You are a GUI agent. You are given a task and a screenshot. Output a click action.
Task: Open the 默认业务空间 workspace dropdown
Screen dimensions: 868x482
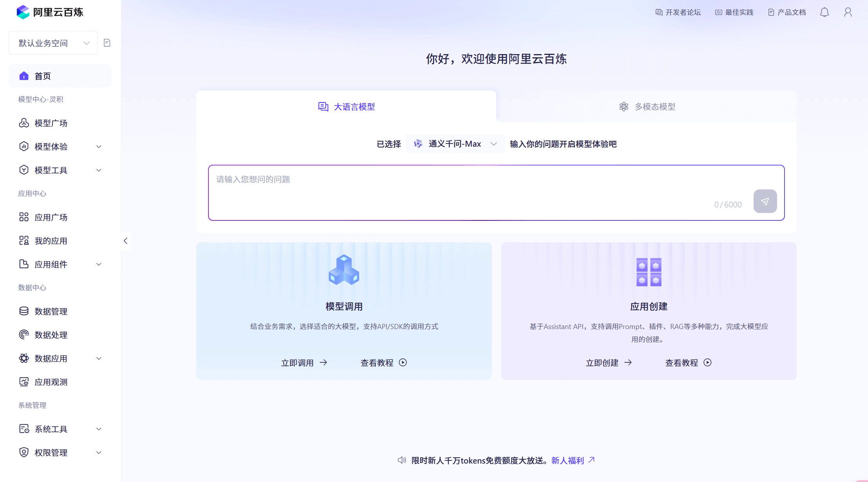point(53,43)
